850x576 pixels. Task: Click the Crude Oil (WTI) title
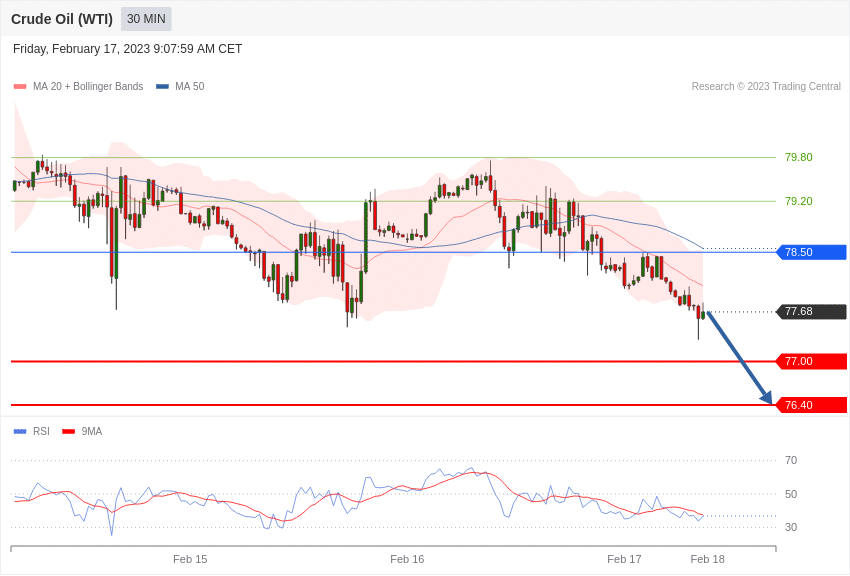coord(62,19)
